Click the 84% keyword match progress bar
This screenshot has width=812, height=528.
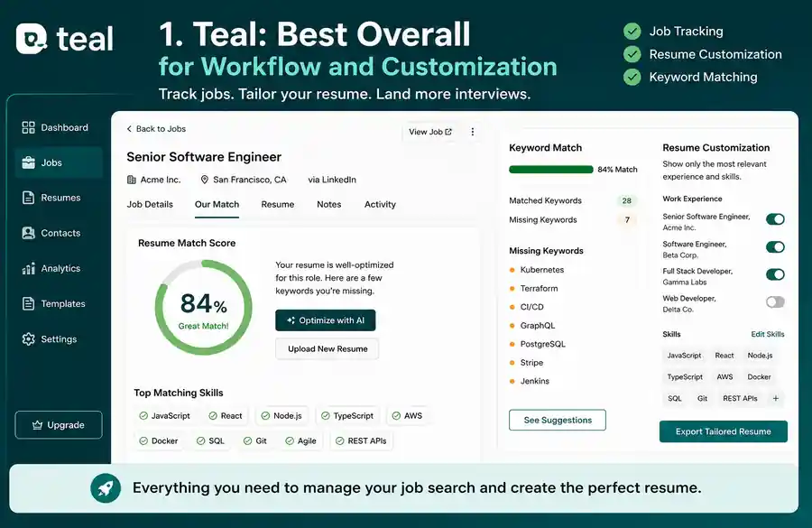(551, 170)
